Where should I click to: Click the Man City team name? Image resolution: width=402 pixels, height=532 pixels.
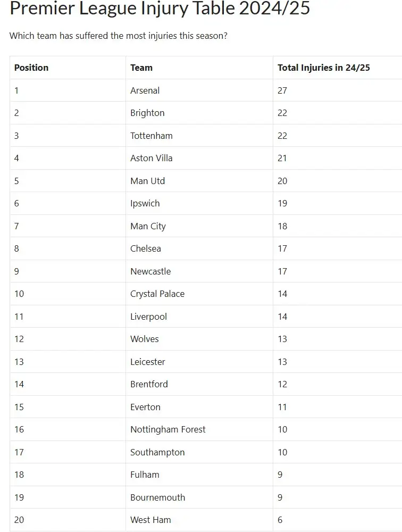tap(148, 226)
